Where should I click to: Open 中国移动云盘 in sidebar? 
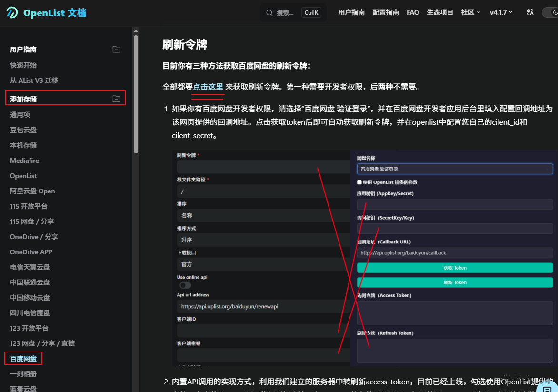(x=30, y=298)
